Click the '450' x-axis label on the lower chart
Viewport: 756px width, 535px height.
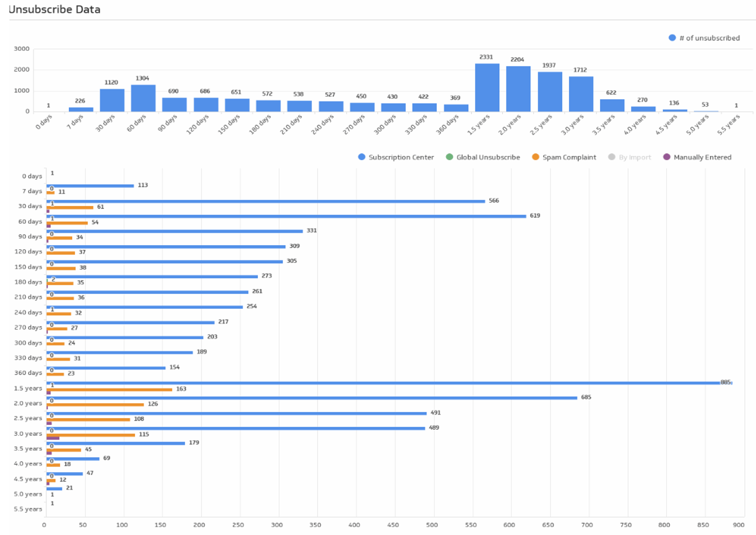tap(393, 525)
